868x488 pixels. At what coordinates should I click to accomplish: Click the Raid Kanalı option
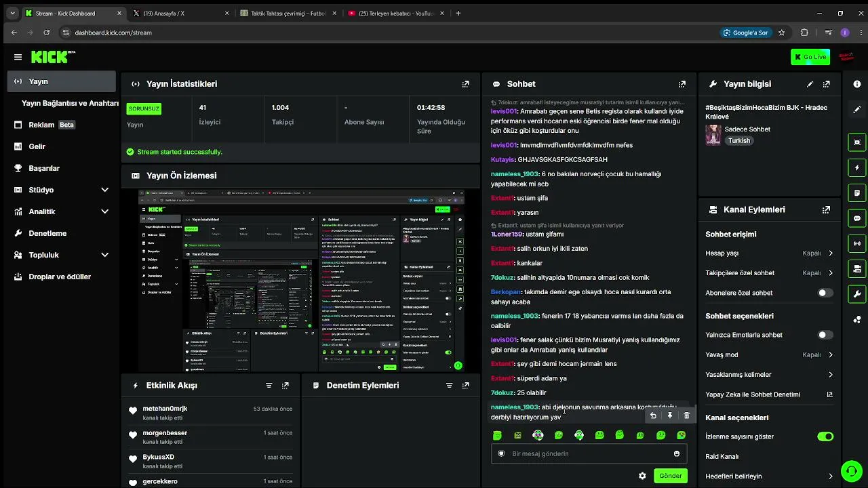pos(722,457)
